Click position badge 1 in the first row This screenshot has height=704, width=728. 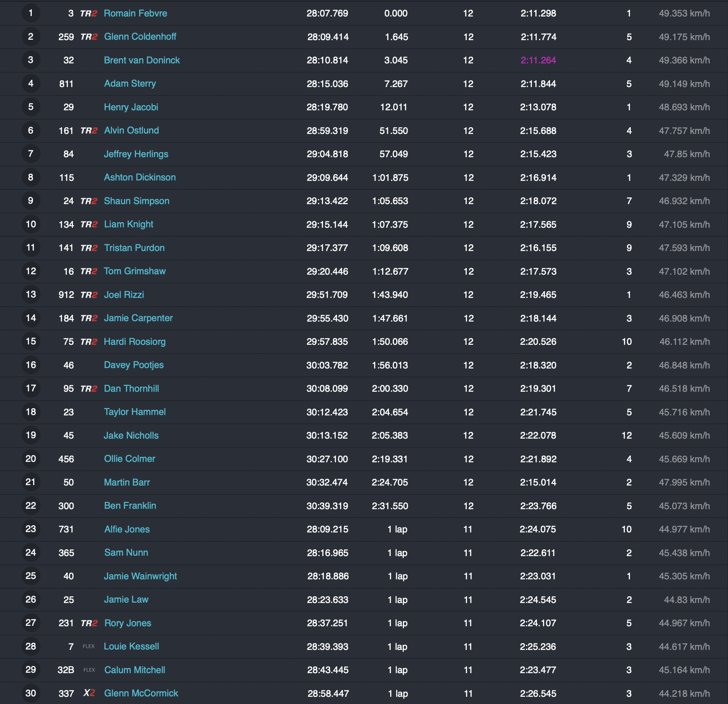[31, 13]
